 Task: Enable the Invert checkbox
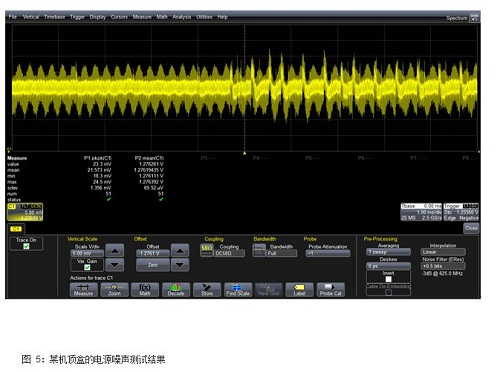coord(388,279)
